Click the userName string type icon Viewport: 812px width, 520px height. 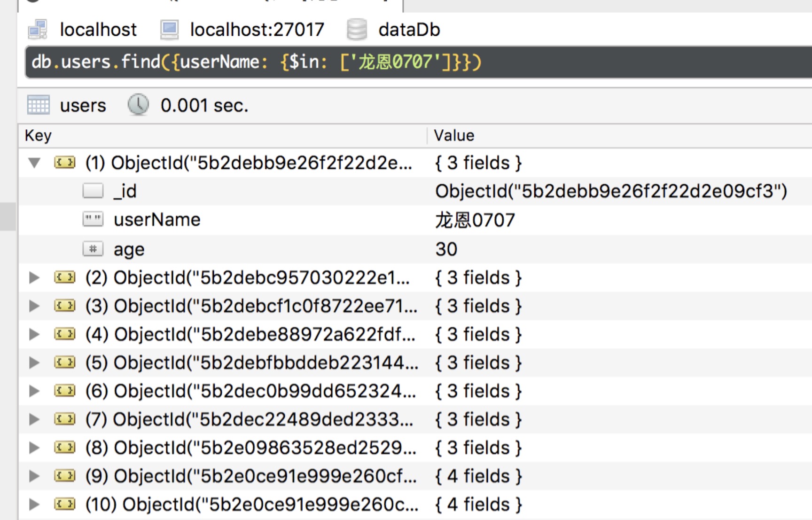[93, 220]
